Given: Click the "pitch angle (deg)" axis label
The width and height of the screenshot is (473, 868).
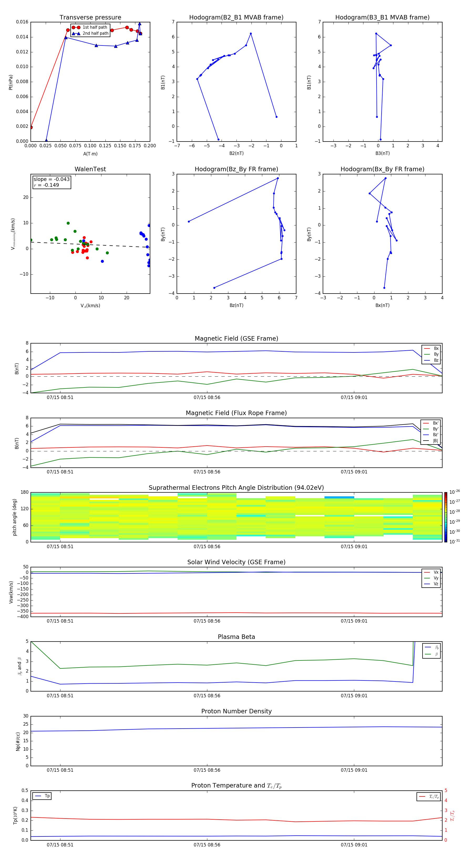Looking at the screenshot, I should [x=14, y=517].
